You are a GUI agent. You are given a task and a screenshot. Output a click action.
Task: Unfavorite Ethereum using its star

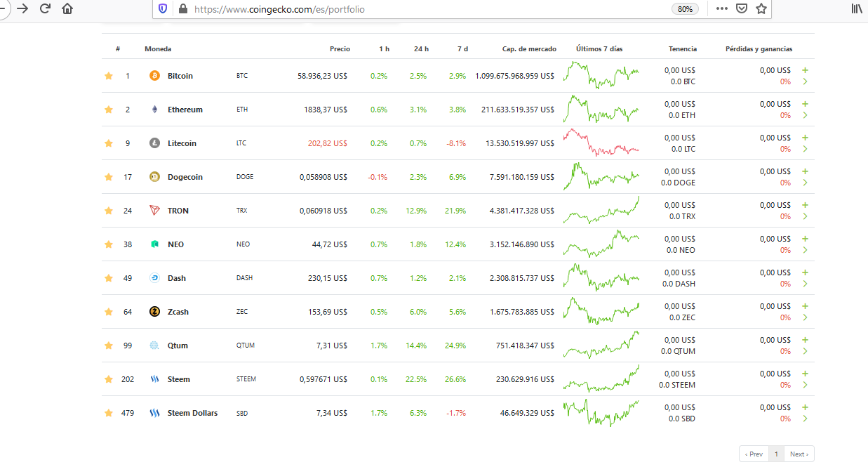pyautogui.click(x=109, y=110)
